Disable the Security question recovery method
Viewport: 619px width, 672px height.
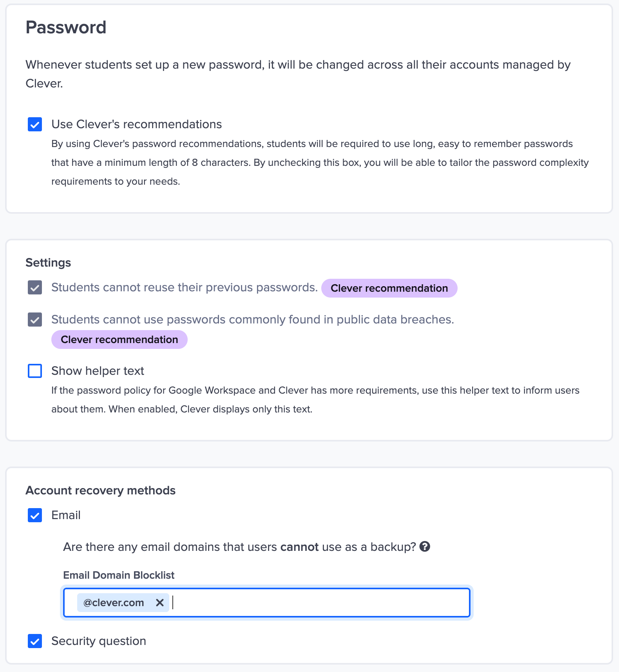click(34, 641)
